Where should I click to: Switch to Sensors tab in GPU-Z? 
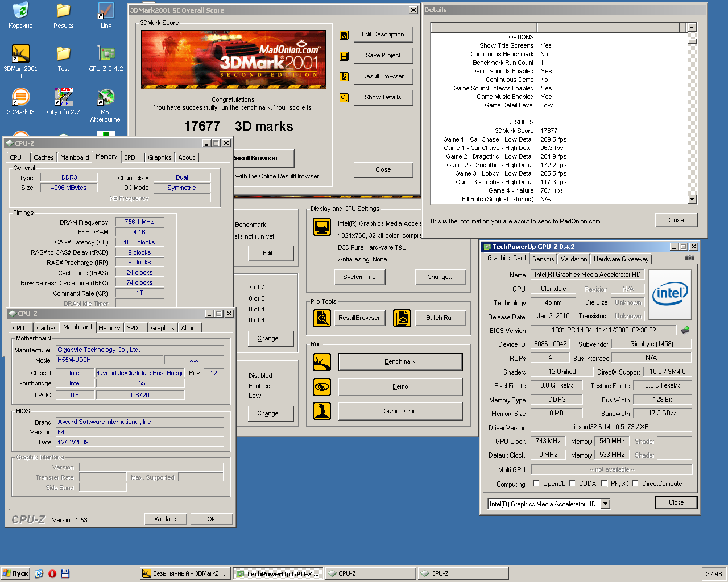(543, 259)
